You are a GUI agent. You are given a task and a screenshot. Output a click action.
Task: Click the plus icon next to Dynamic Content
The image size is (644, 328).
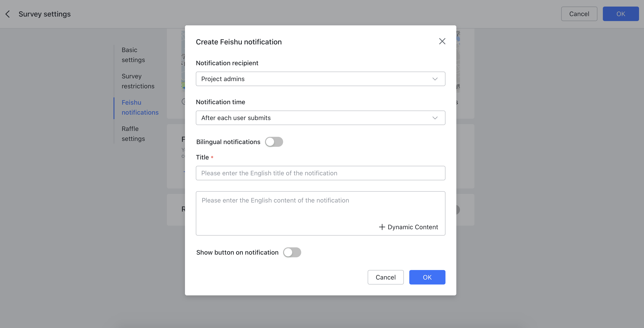[382, 227]
